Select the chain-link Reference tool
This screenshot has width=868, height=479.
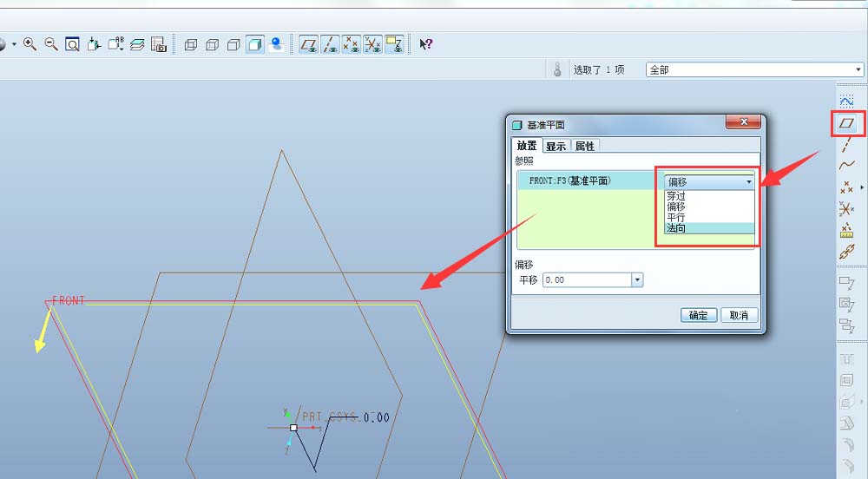[x=846, y=252]
